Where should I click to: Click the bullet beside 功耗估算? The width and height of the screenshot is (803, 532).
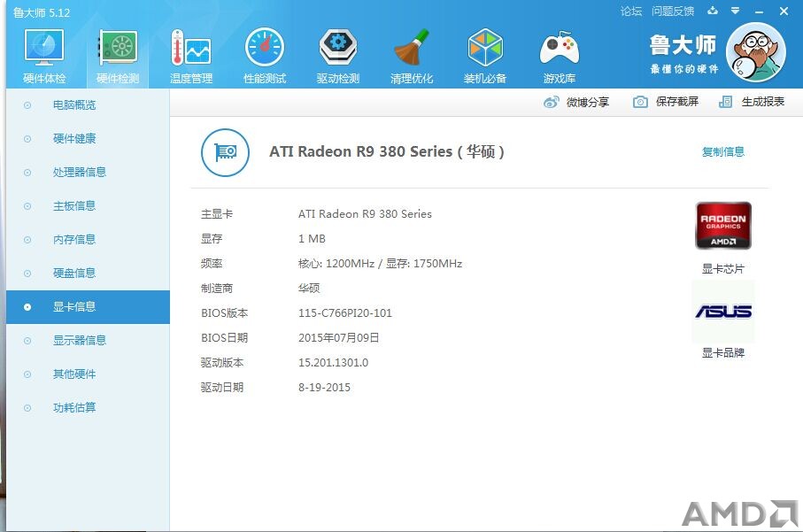(x=27, y=407)
